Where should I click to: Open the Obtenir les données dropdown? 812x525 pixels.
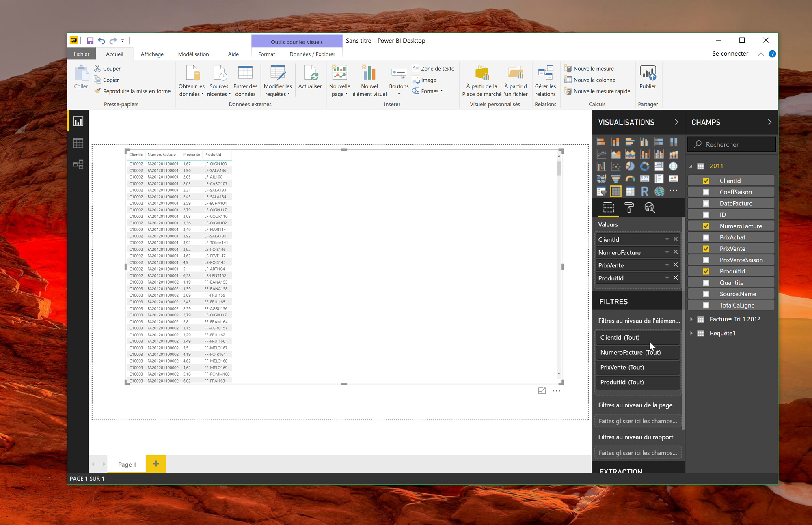click(191, 81)
